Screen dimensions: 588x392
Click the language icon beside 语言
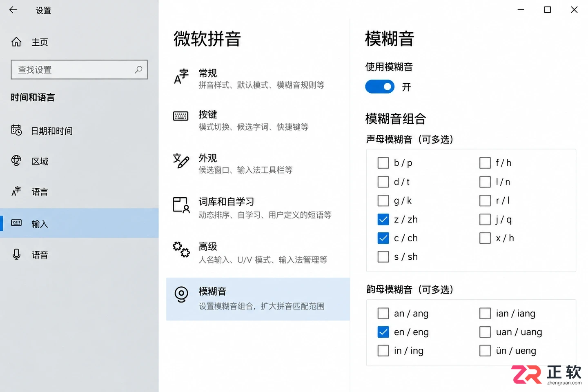pos(16,191)
